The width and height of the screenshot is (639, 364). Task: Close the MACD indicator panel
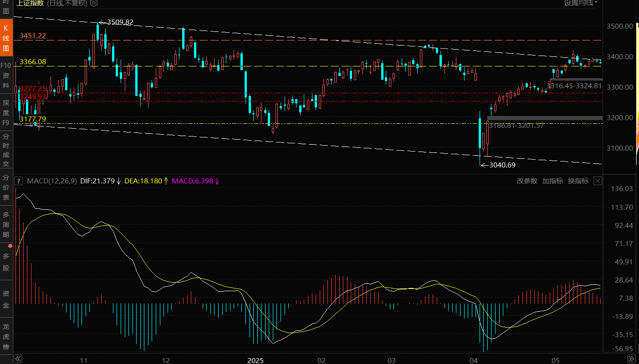click(x=598, y=181)
